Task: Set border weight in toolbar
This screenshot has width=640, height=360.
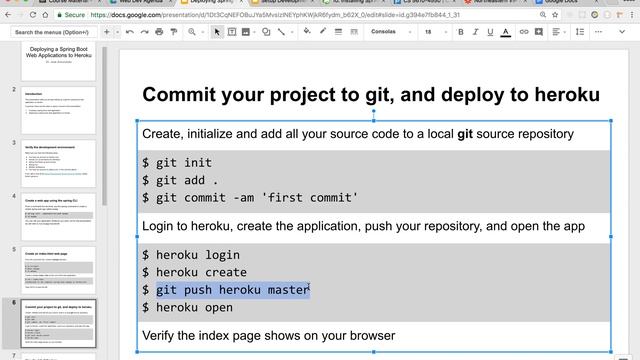Action: click(x=338, y=32)
